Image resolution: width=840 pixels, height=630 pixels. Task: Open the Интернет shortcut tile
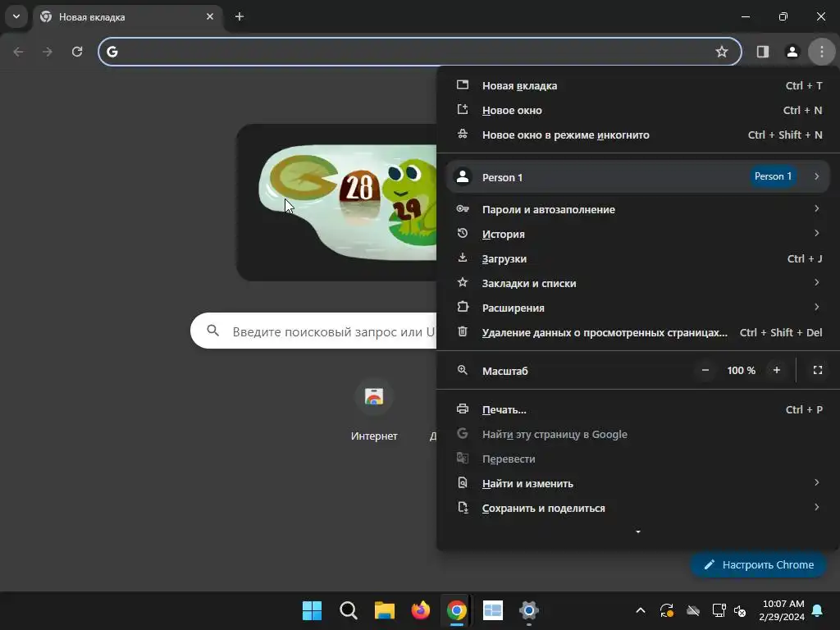(x=374, y=410)
